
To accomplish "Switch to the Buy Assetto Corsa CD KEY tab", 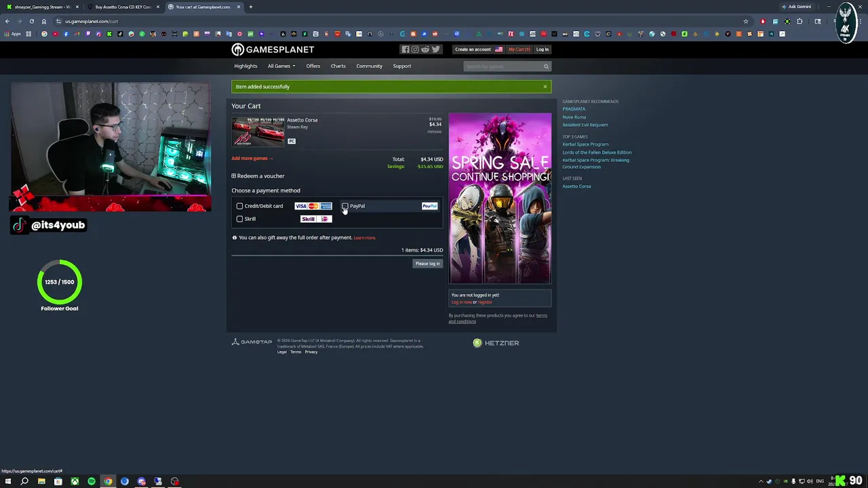I will (x=123, y=7).
